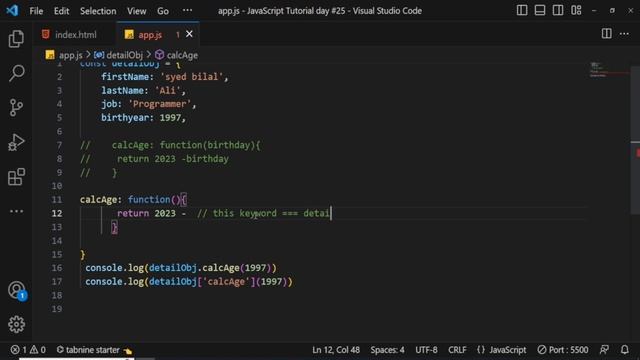
Task: Toggle Secondary Side Bar layout icon
Action: point(558,10)
